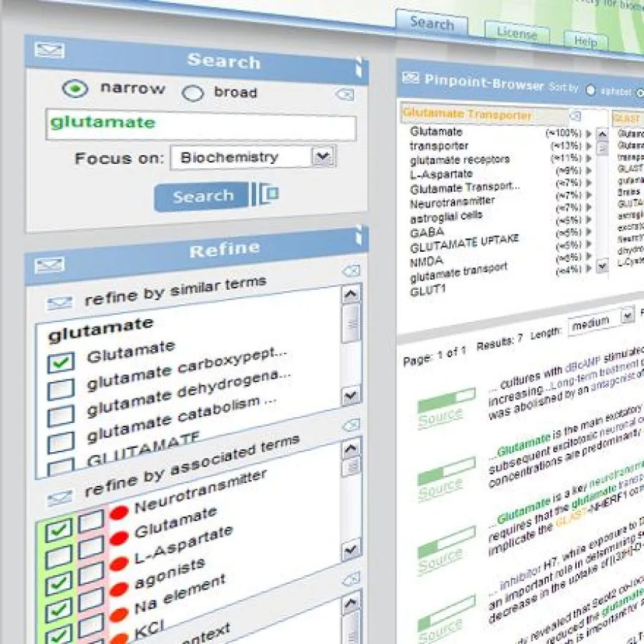Screen dimensions: 644x644
Task: Select the broad search radio button
Action: [x=192, y=93]
